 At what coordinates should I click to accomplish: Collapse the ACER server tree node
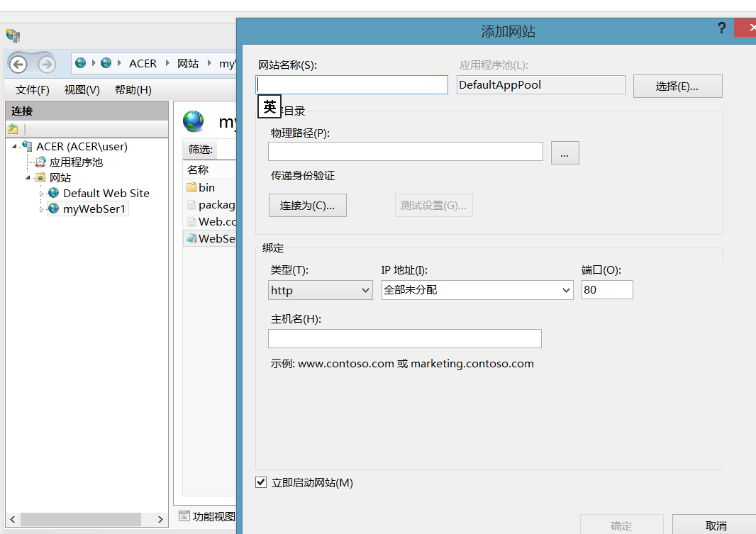[x=14, y=147]
